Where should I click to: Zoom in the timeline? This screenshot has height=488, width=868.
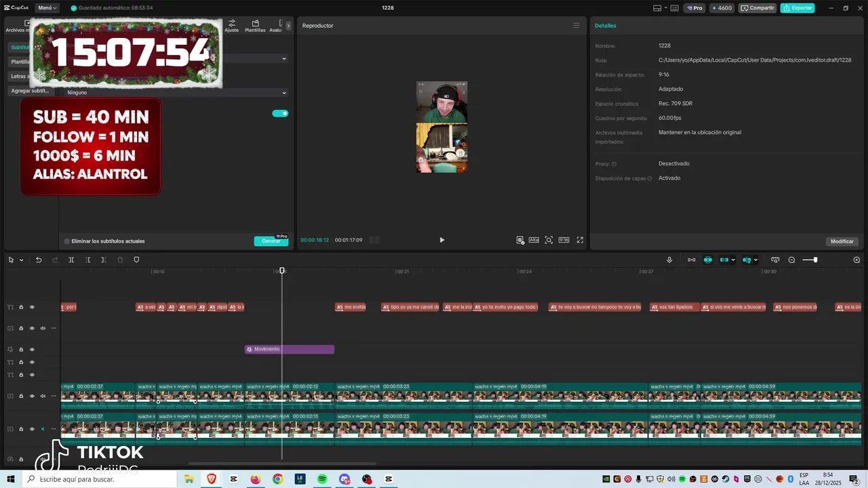[856, 260]
